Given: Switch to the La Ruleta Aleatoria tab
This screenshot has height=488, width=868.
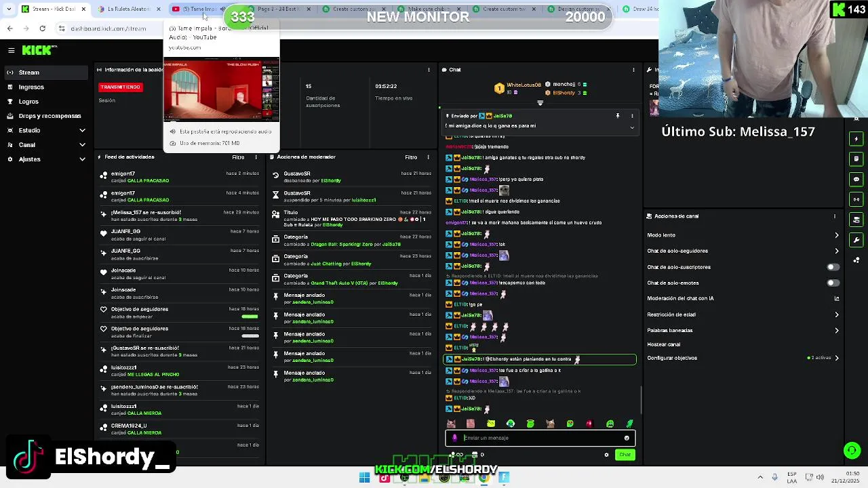Looking at the screenshot, I should [129, 9].
